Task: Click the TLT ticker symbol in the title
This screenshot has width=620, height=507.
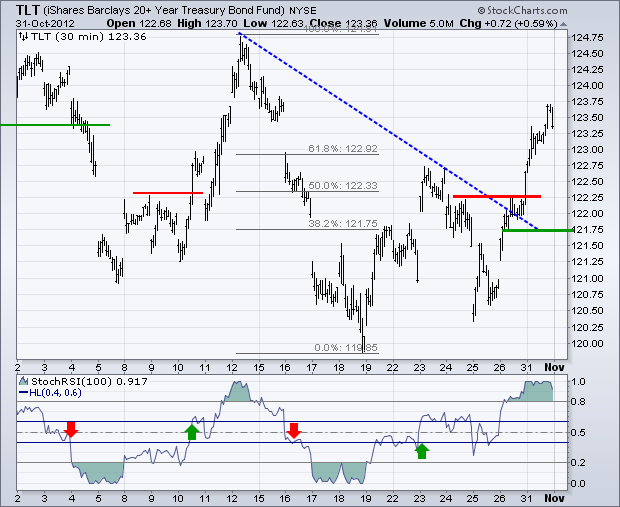Action: 27,10
